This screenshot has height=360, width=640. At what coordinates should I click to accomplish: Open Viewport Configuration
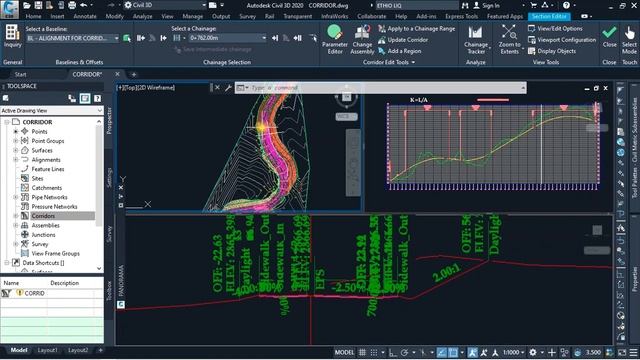click(562, 40)
